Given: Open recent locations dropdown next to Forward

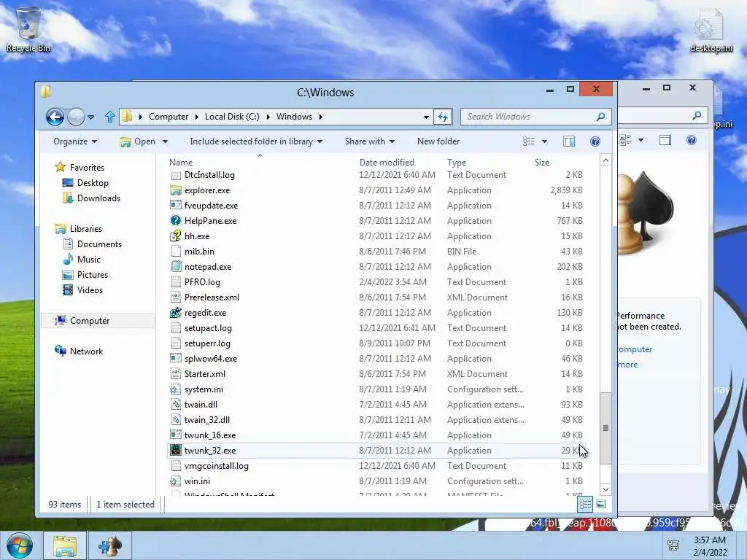Looking at the screenshot, I should (90, 117).
